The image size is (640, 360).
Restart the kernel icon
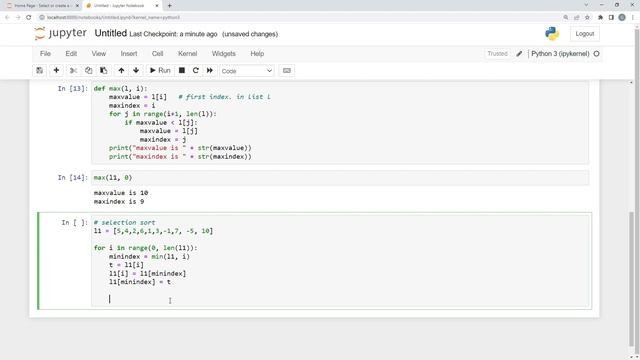point(196,71)
